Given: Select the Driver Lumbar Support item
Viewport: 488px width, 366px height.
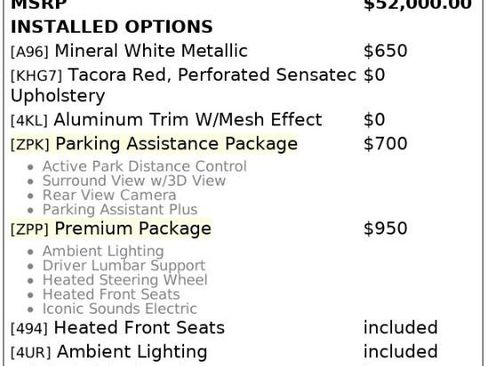Looking at the screenshot, I should tap(124, 266).
